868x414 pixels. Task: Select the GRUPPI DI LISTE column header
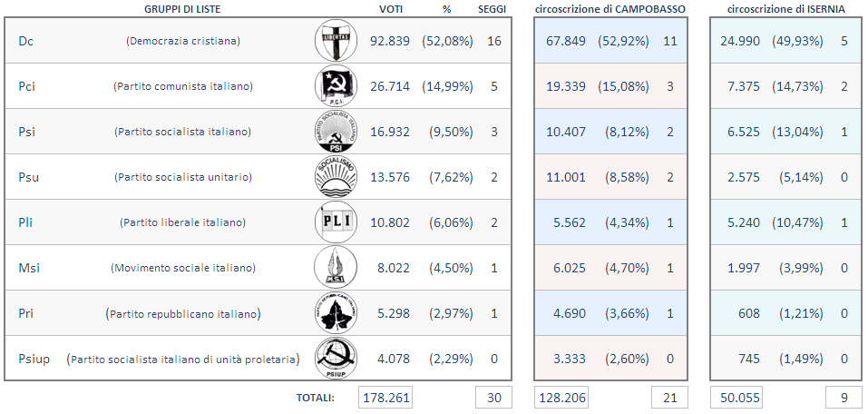tap(182, 8)
